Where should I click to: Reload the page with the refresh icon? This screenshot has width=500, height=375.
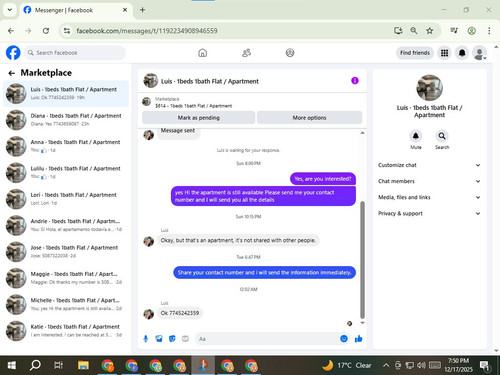pos(46,31)
